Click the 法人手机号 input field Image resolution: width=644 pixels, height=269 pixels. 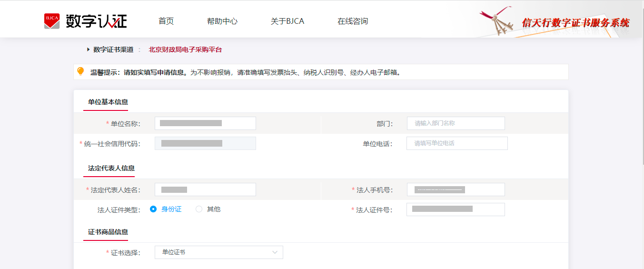(x=456, y=189)
